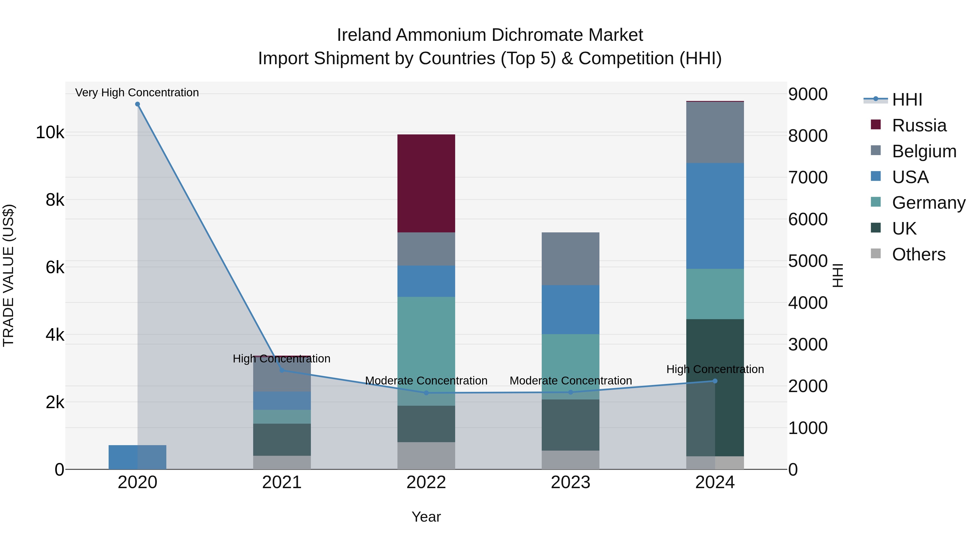Screen dimensions: 980x551
Task: Click the 2024 Germany bar segment
Action: (x=715, y=294)
